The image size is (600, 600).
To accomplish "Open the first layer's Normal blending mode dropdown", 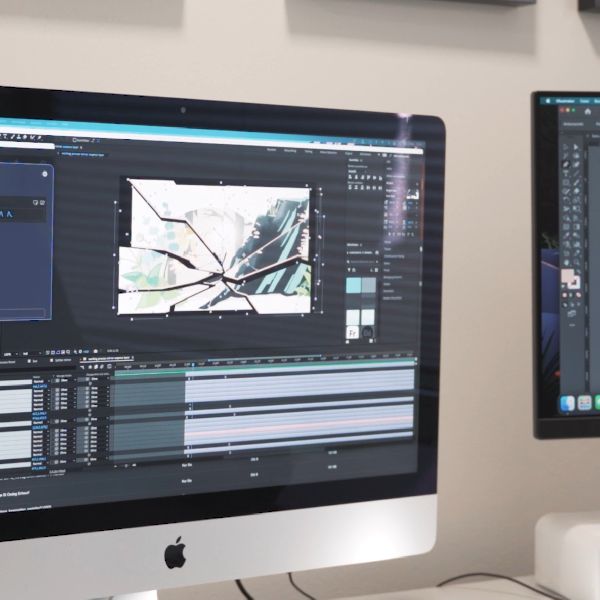I will click(39, 381).
